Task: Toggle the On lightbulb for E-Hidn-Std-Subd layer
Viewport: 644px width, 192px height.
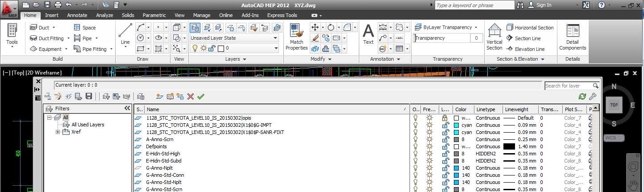Action: 415,161
